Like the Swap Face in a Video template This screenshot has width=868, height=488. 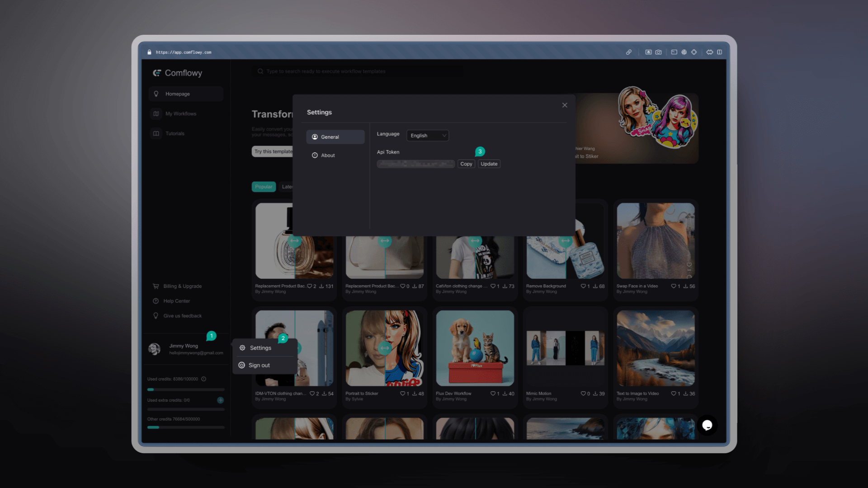point(674,286)
